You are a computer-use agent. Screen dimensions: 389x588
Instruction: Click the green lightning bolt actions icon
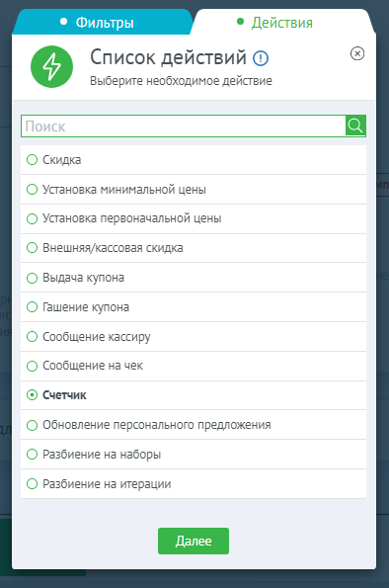pyautogui.click(x=51, y=67)
